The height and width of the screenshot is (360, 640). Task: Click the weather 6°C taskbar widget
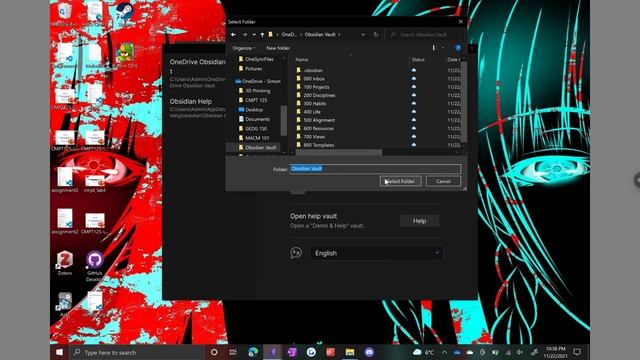[x=423, y=352]
